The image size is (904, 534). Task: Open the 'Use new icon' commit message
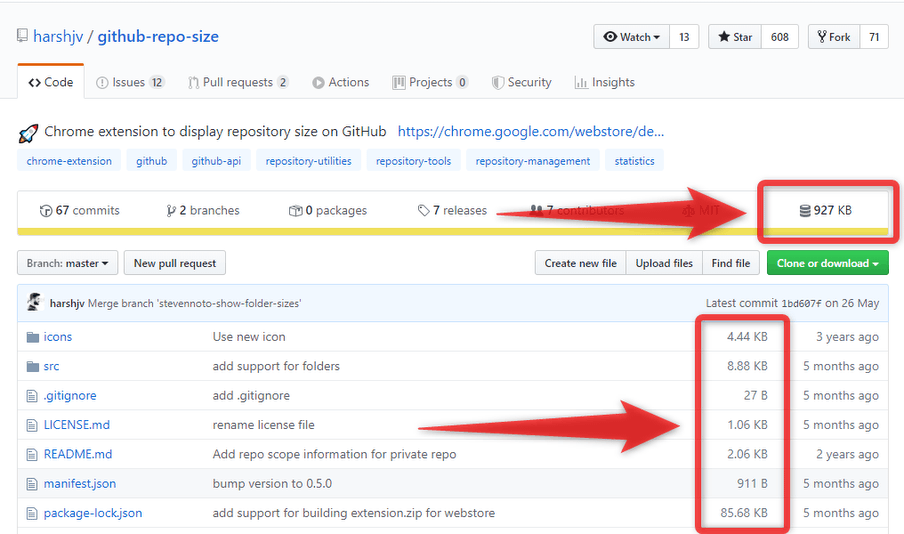249,337
